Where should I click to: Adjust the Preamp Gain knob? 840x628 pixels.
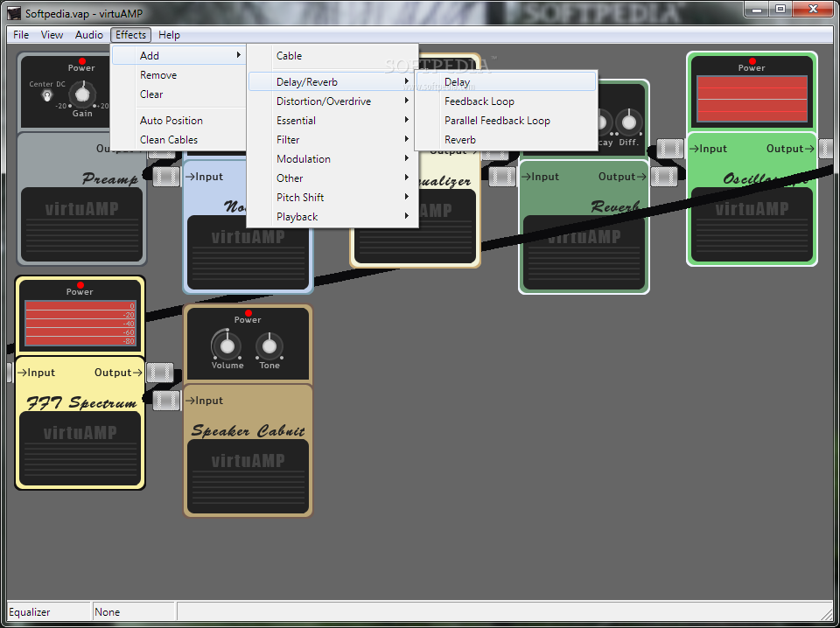click(x=82, y=94)
